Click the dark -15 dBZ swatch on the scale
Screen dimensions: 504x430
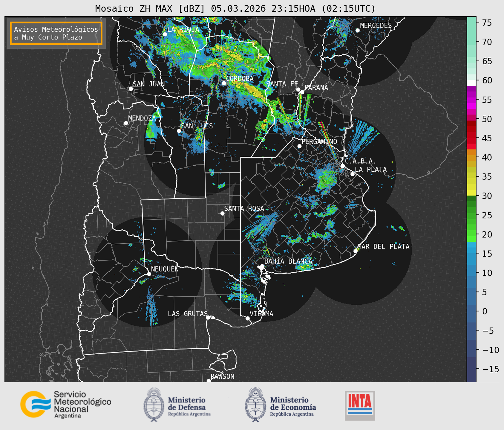[x=471, y=369]
